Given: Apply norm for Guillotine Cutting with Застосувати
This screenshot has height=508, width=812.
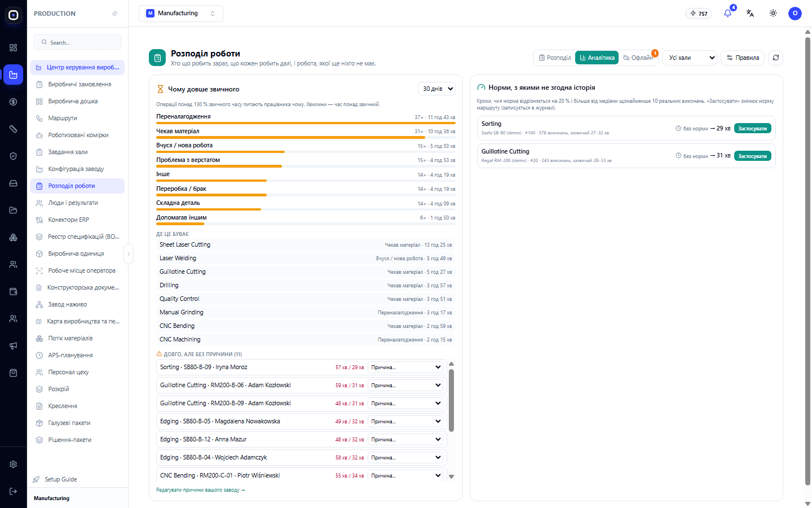Looking at the screenshot, I should click(x=752, y=156).
